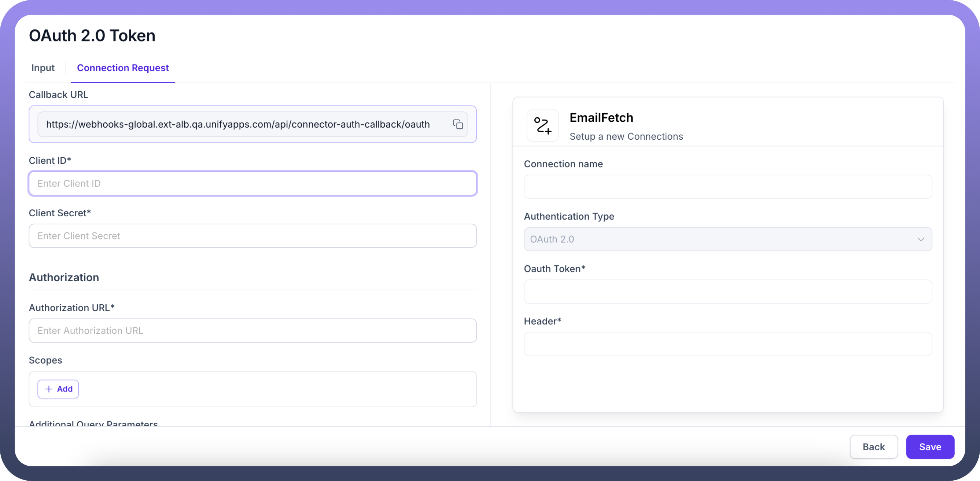Click the Back button
Viewport: 980px width, 481px height.
873,447
